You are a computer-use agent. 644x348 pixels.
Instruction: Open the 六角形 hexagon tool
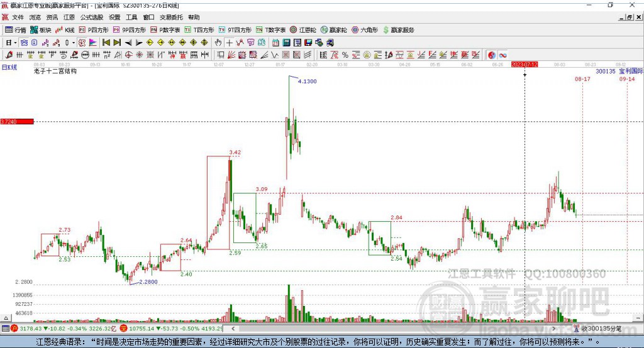(365, 30)
